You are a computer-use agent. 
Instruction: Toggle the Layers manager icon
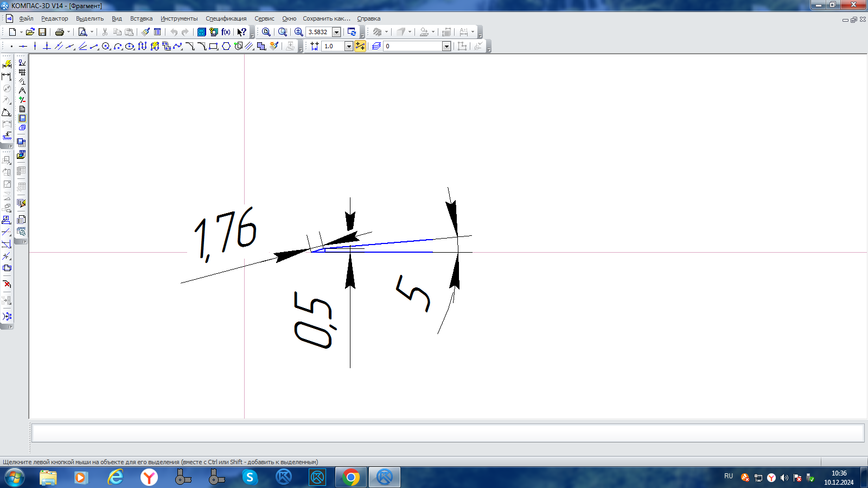click(x=376, y=47)
